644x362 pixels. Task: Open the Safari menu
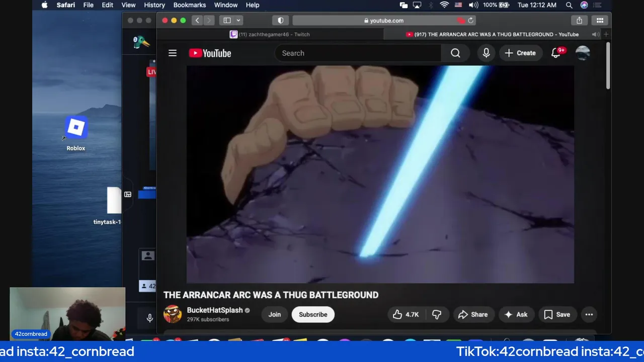point(66,5)
